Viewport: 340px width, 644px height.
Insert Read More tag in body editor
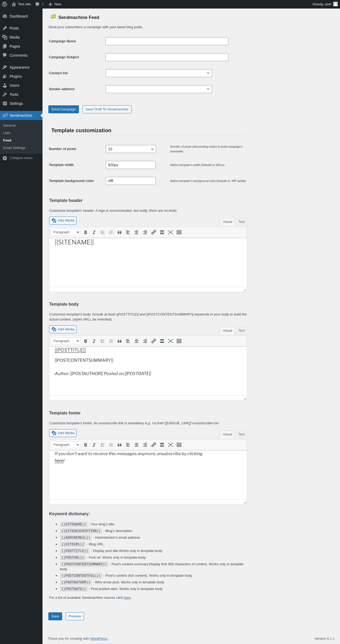pos(162,341)
